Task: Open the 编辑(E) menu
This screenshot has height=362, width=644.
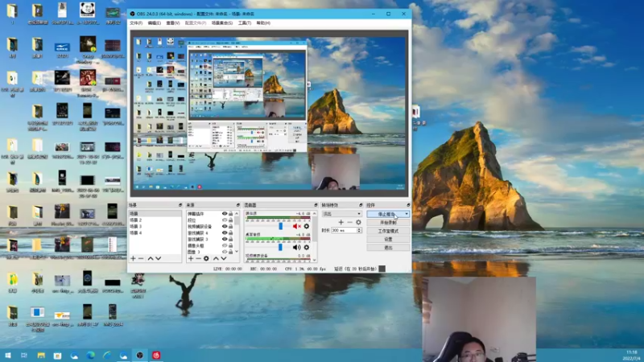Action: point(154,23)
